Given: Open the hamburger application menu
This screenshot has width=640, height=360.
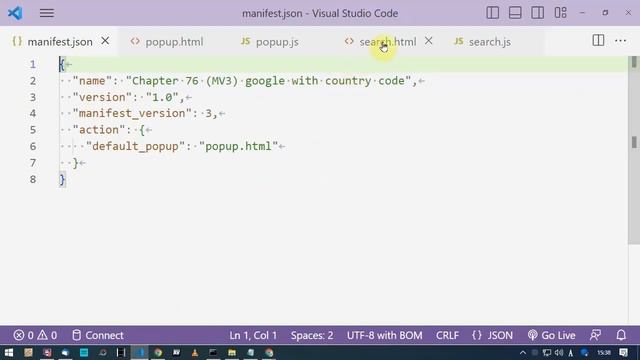Looking at the screenshot, I should pos(47,13).
